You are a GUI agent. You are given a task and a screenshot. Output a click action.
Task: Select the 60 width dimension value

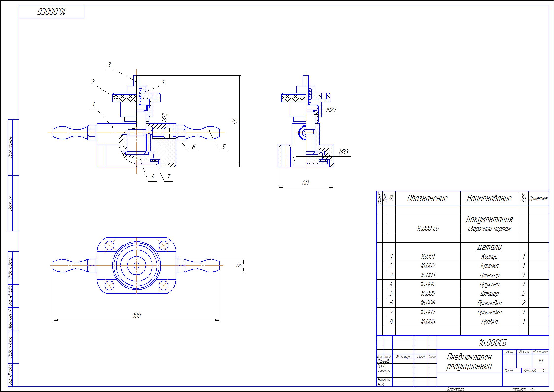[305, 183]
